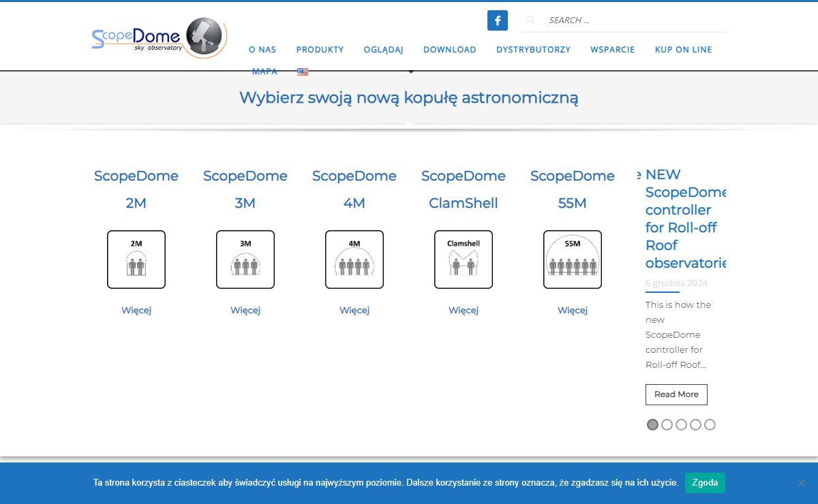Open the 3M dome pictogram

245,259
